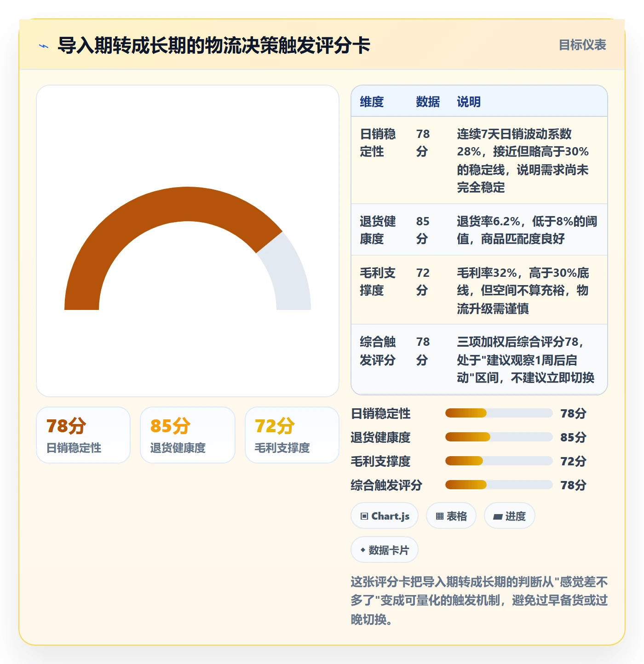Screen dimensions: 644x664
Task: Click the 数据卡片 chip
Action: [x=385, y=550]
